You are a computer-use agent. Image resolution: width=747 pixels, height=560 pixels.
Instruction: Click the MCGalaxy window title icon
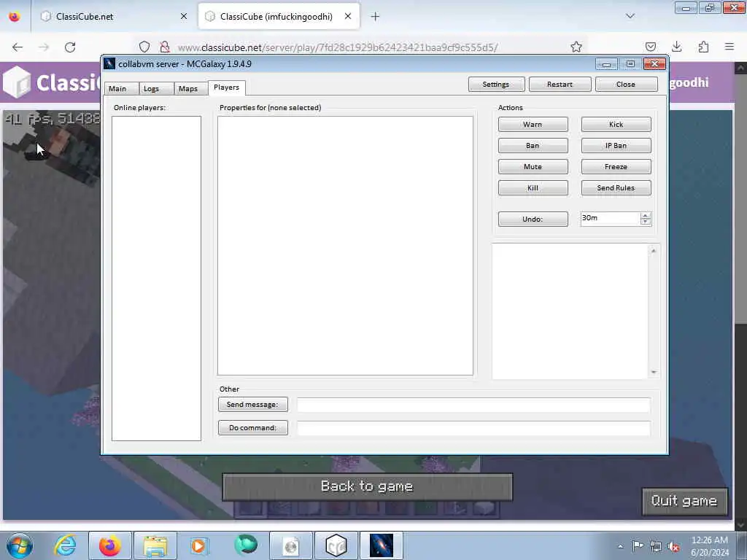[x=109, y=64]
